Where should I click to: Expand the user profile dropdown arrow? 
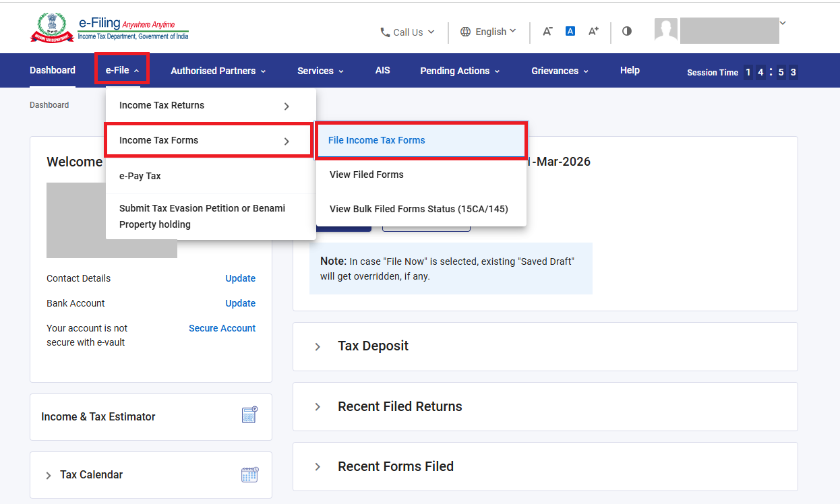pos(783,23)
